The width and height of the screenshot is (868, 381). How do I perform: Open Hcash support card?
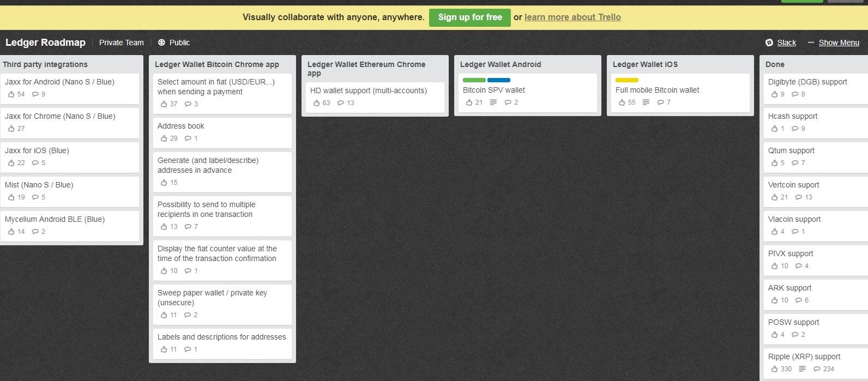coord(816,123)
